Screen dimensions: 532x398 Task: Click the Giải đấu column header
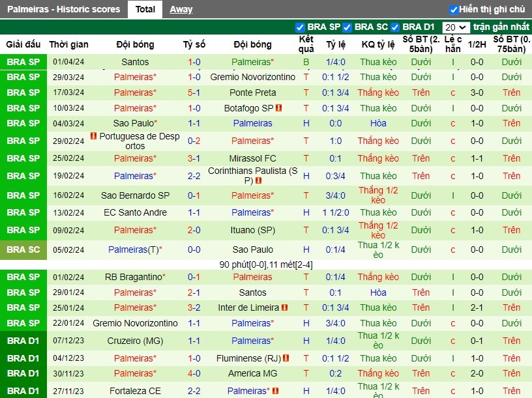click(x=23, y=44)
